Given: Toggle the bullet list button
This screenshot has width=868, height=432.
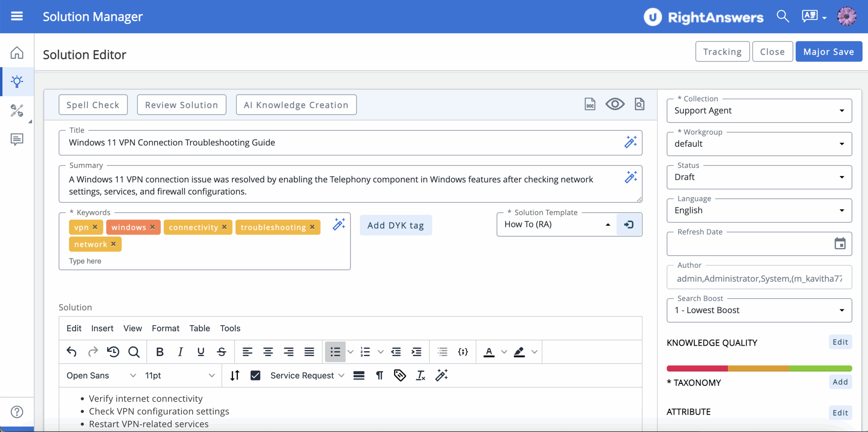Looking at the screenshot, I should (x=335, y=352).
